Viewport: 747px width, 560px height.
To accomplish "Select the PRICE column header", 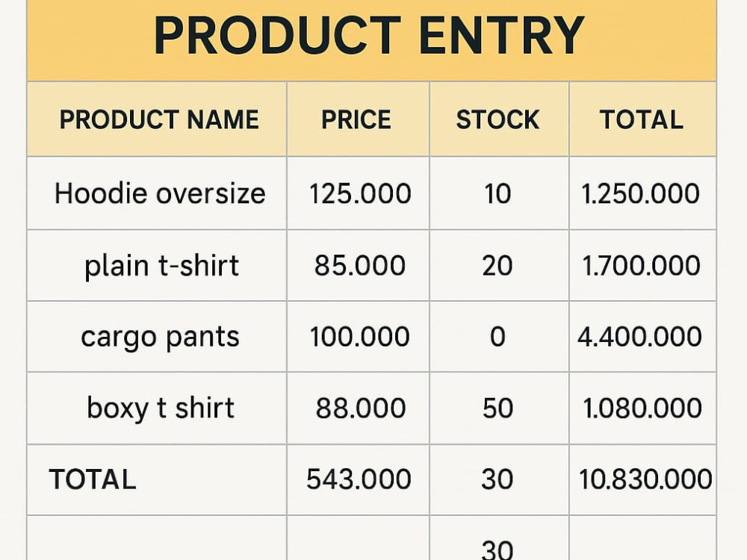I will pyautogui.click(x=358, y=119).
